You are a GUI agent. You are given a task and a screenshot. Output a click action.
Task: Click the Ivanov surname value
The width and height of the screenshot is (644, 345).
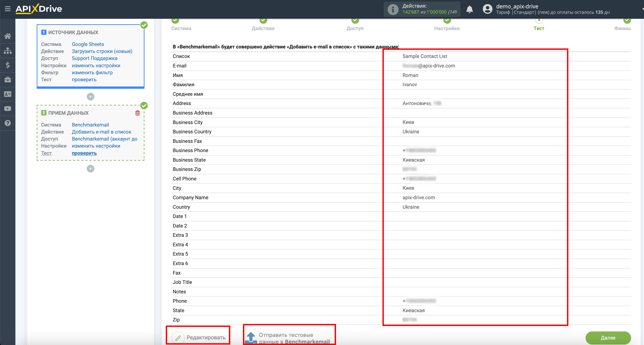point(409,84)
